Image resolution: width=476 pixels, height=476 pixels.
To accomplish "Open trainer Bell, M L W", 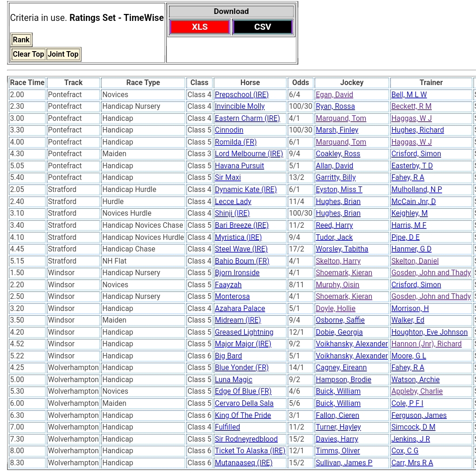I will [x=409, y=95].
